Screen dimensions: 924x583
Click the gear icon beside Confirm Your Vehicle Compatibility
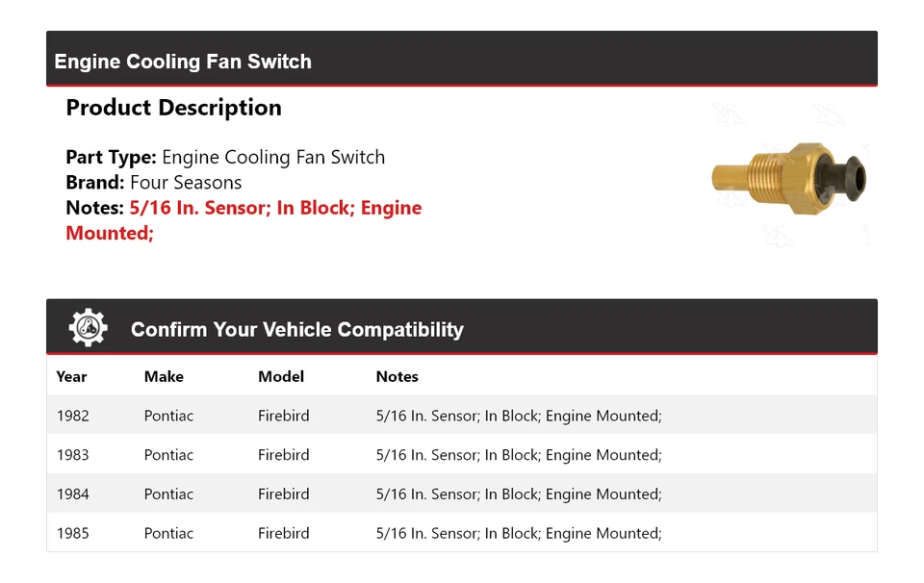88,328
